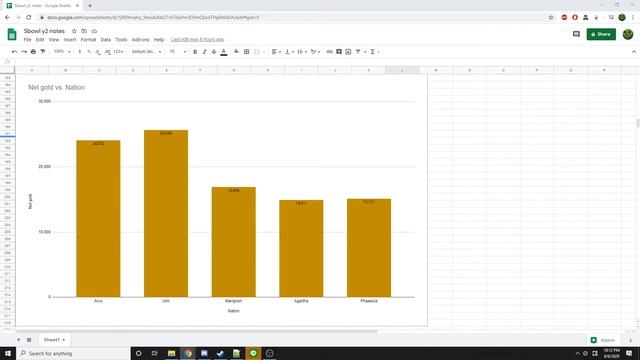Increase decimal places icon

[107, 52]
